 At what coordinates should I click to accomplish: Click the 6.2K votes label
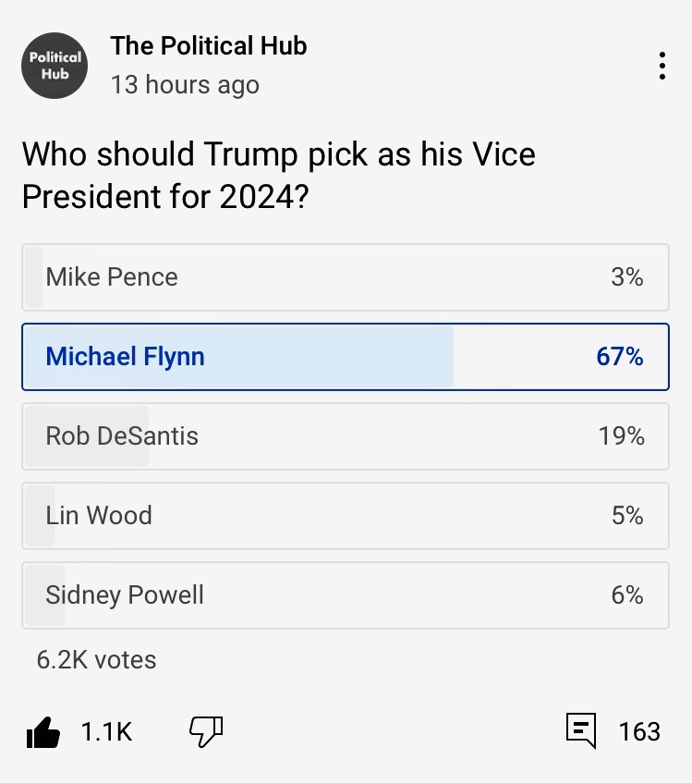(96, 659)
